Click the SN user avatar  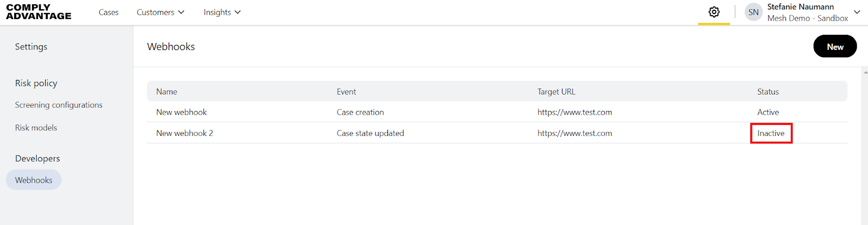753,12
